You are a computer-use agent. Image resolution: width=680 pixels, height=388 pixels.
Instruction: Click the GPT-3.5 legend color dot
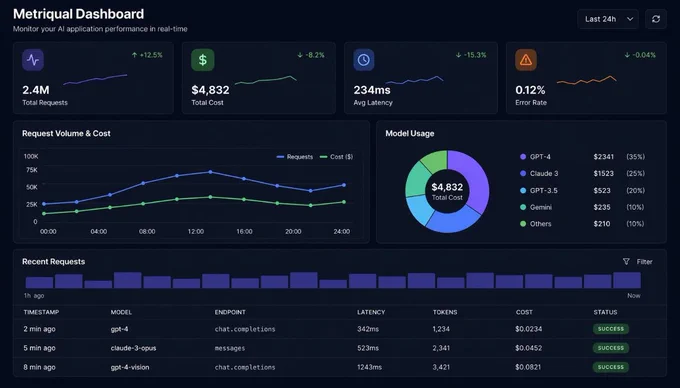(x=523, y=190)
